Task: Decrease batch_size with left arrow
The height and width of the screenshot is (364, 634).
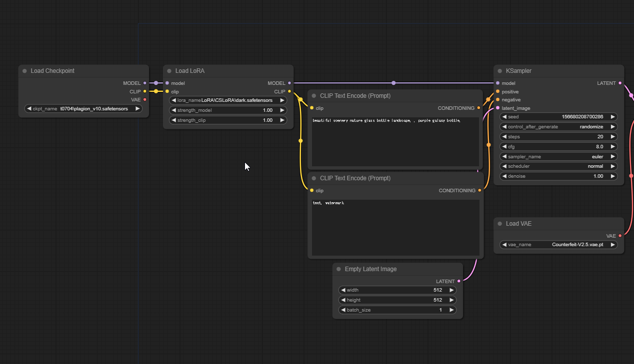Action: click(x=342, y=310)
